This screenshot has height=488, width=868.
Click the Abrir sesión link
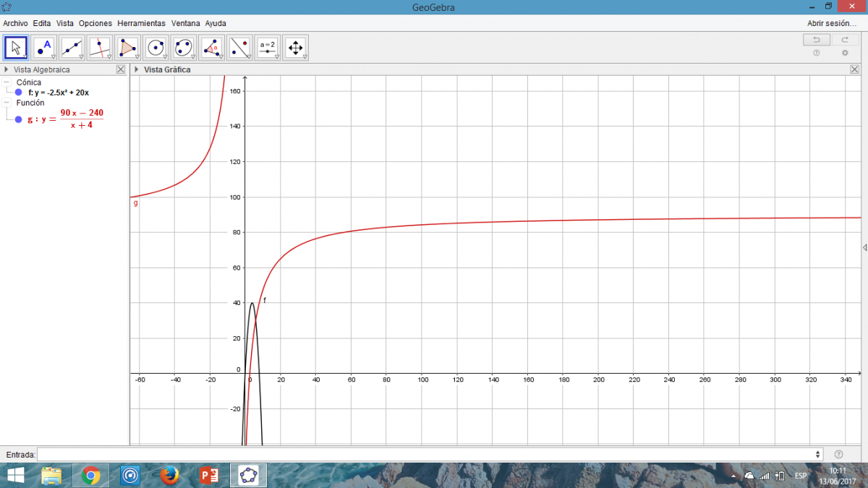click(x=831, y=23)
